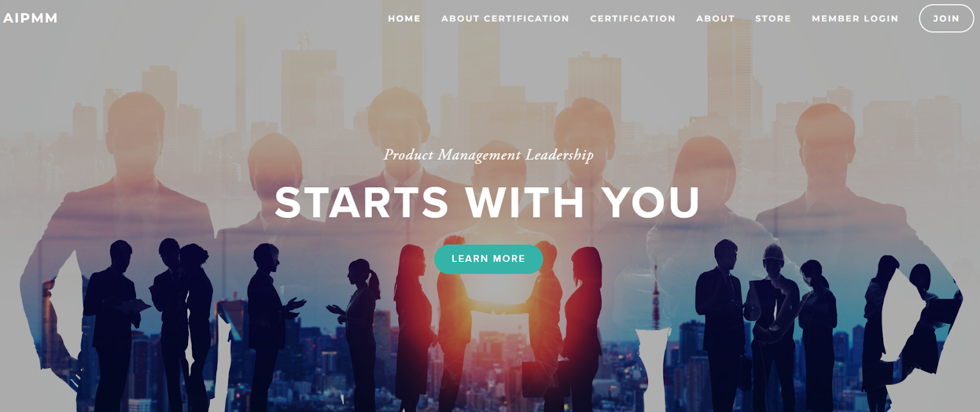This screenshot has width=980, height=412.
Task: Select the silhouette wearing a hard hat
Action: point(772,324)
